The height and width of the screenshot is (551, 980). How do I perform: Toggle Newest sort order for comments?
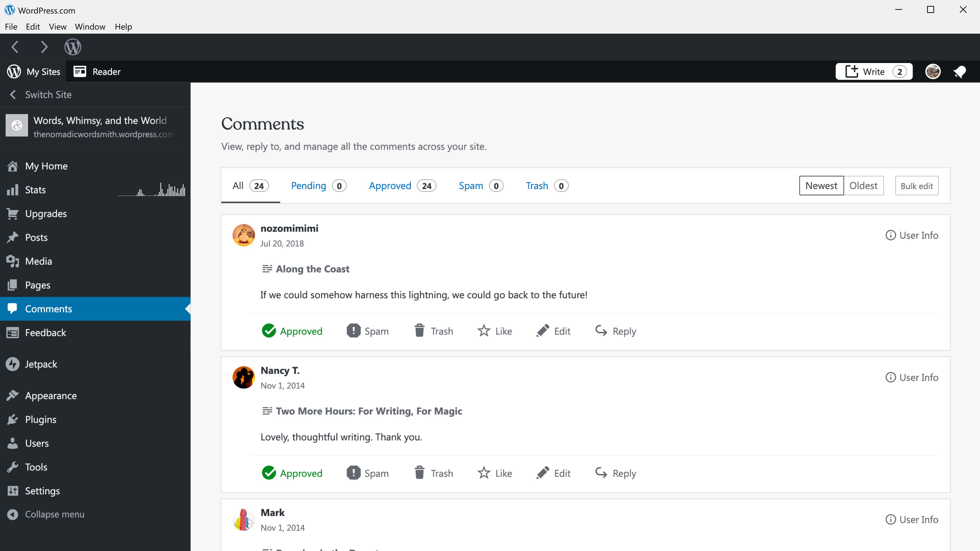821,185
